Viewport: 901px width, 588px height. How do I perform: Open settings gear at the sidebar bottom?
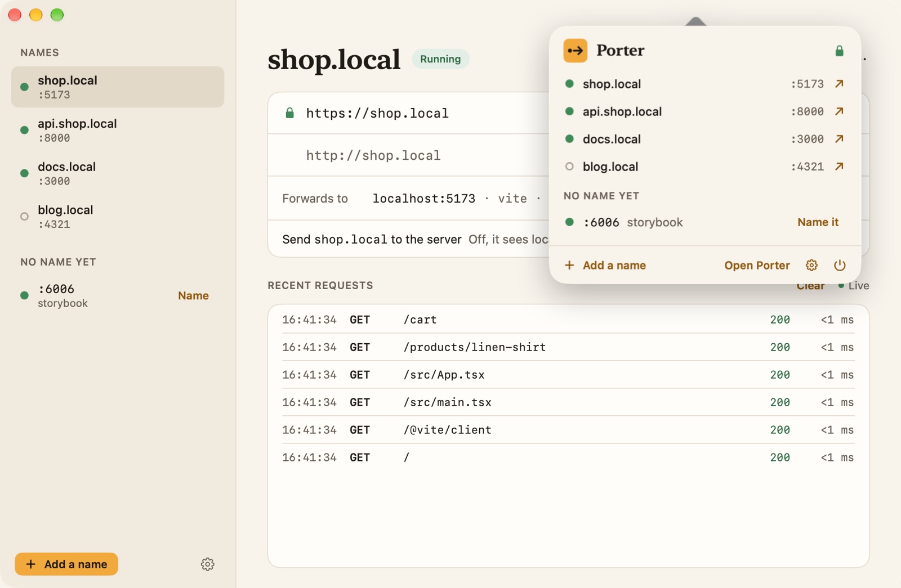coord(208,564)
